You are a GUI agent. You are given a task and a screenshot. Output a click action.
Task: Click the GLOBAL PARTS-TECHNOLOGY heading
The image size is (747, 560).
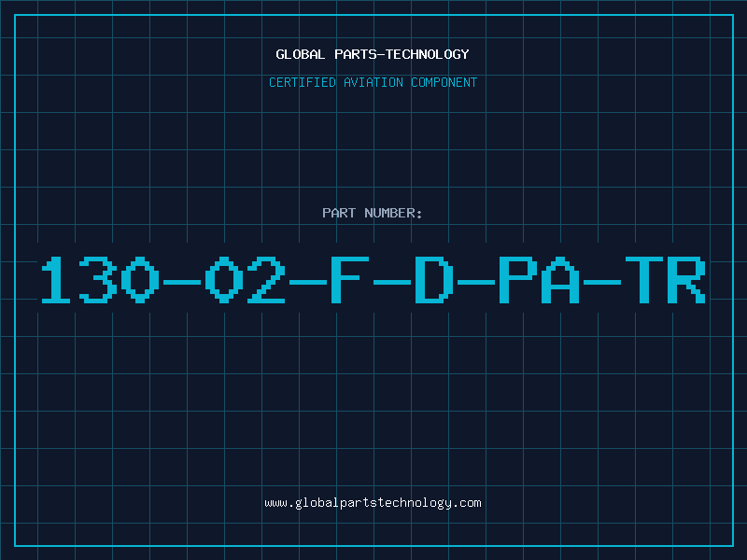(373, 54)
